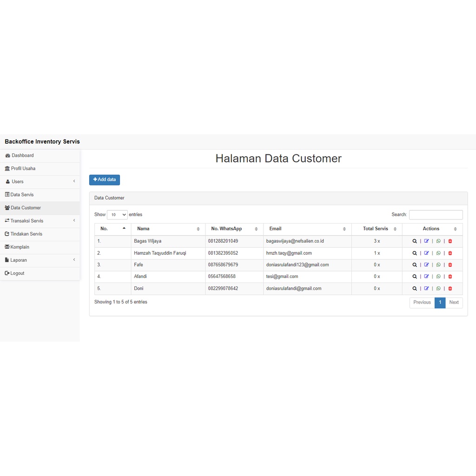Click phone number 082299078642
476x476 pixels.
223,288
